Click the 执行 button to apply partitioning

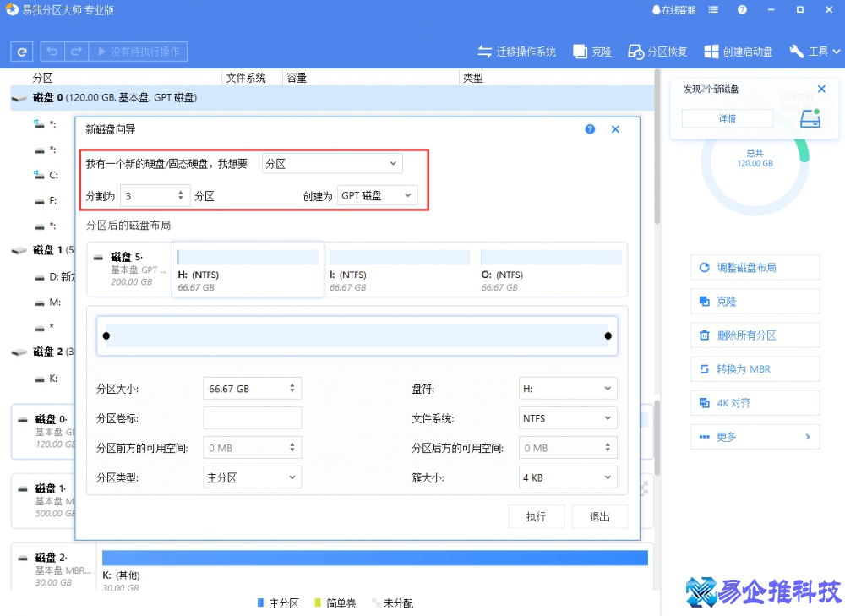pyautogui.click(x=536, y=515)
